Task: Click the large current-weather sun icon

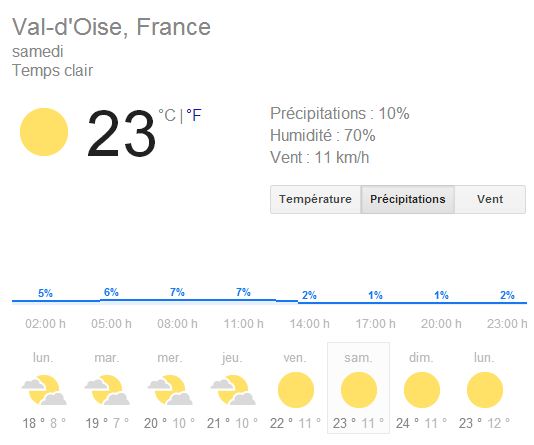Action: tap(44, 132)
